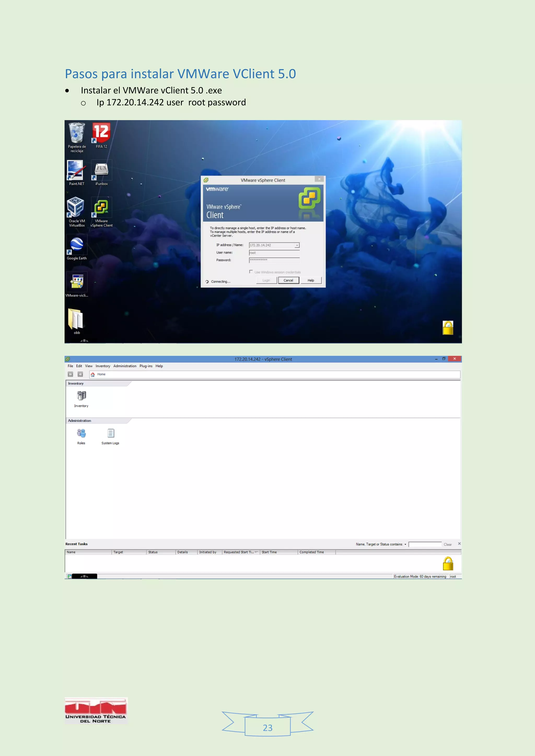Viewport: 535px width, 756px height.
Task: Launch the Google Earth desktop shortcut
Action: [x=77, y=247]
